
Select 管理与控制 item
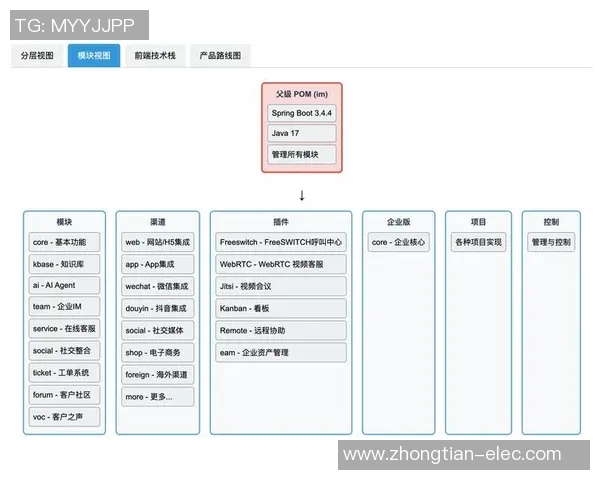coord(551,242)
